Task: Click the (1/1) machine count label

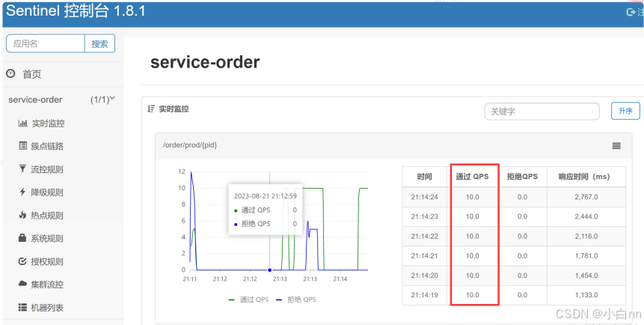Action: click(x=99, y=100)
